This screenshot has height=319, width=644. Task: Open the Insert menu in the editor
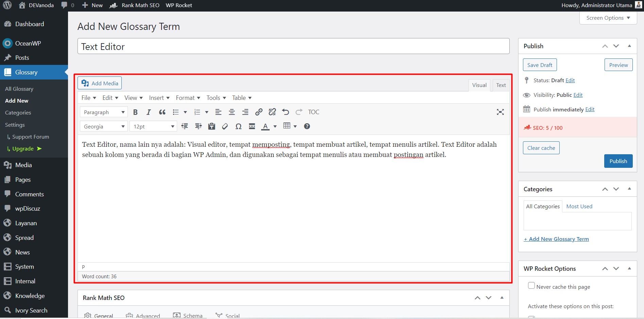click(159, 98)
